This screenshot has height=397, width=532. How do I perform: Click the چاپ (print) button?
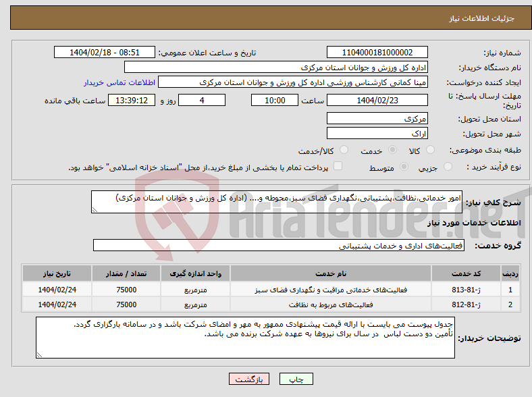(296, 379)
